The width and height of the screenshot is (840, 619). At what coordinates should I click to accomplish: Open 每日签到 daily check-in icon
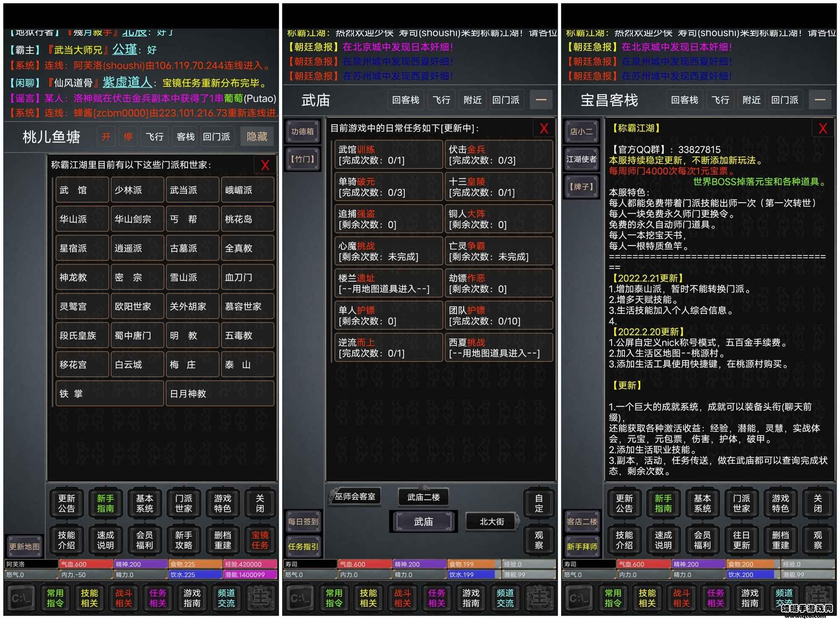point(303,522)
